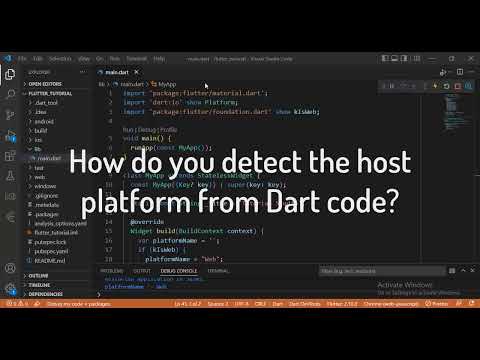This screenshot has width=480, height=360.
Task: Maximize panel with the chevron-up icon
Action: 463,271
